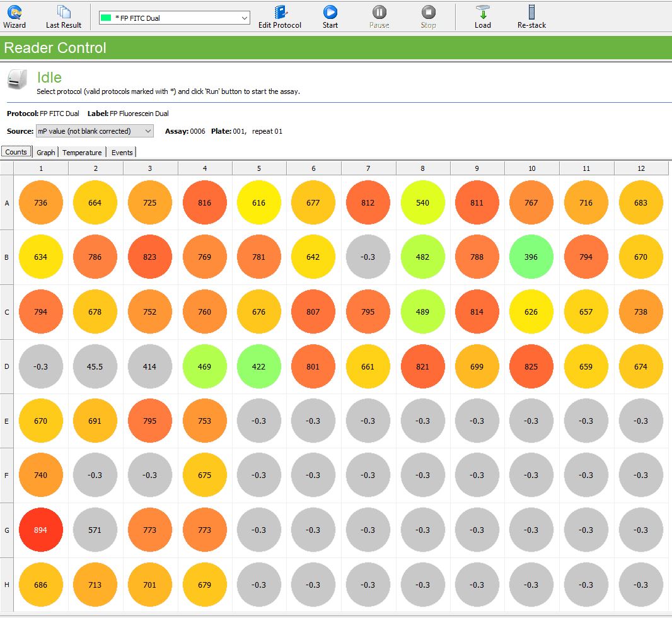Click the Last Result icon

point(64,16)
